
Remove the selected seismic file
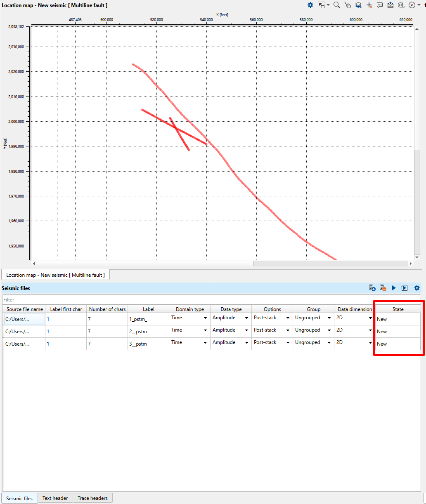(382, 288)
